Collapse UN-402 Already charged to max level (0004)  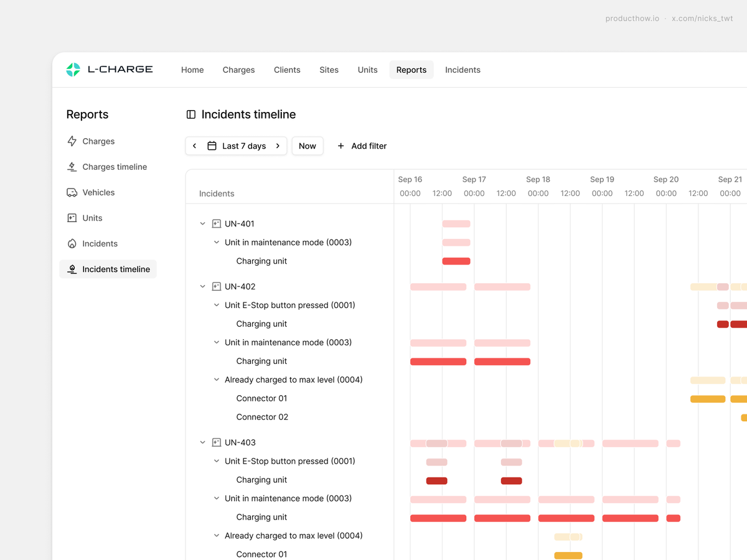click(217, 380)
